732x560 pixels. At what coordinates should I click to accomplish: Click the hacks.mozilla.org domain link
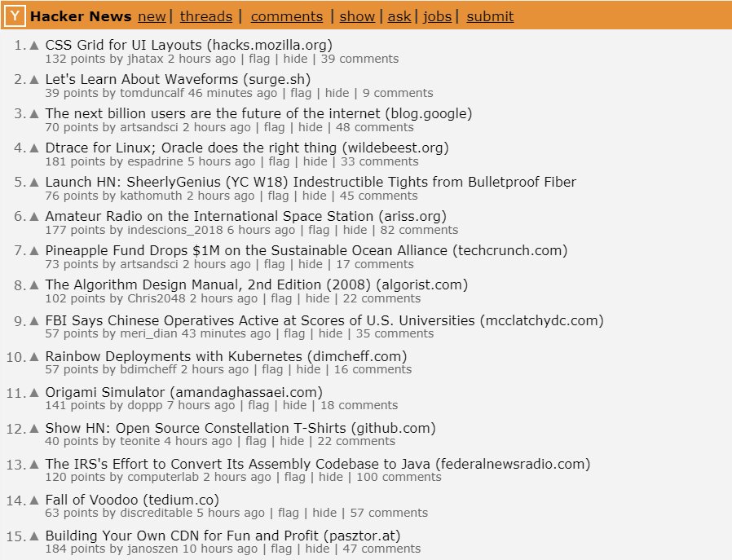click(270, 45)
